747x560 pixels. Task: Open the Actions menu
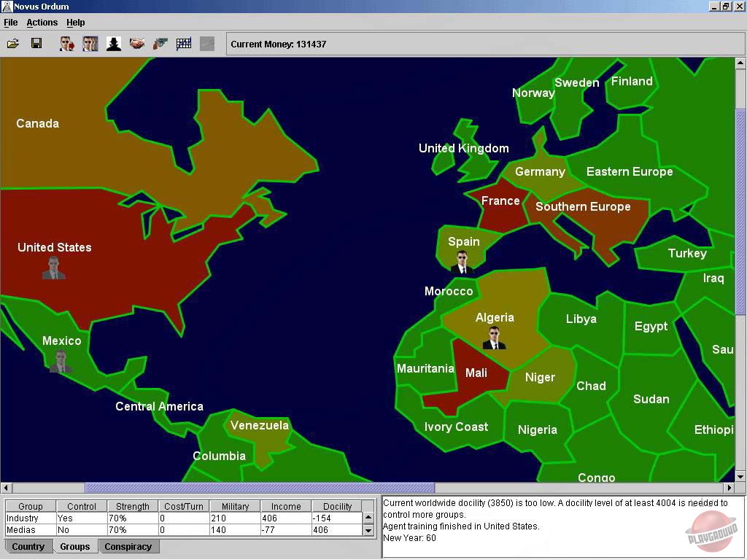pyautogui.click(x=42, y=23)
